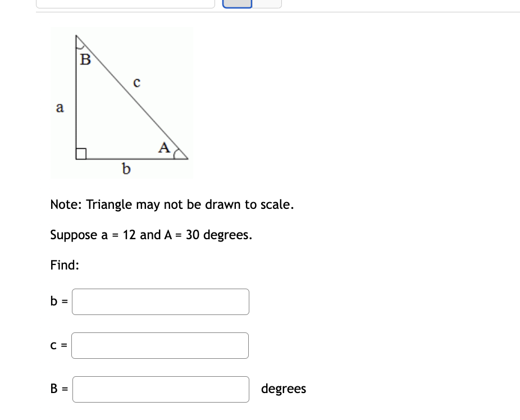
Task: Click the c = label before its field
Action: pyautogui.click(x=57, y=345)
